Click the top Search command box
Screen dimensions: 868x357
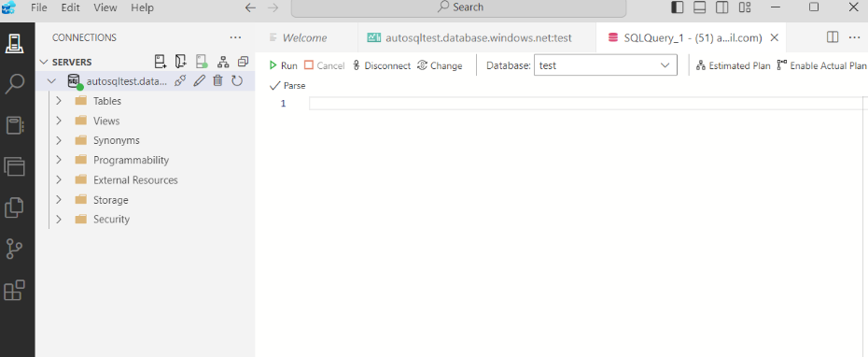point(459,7)
